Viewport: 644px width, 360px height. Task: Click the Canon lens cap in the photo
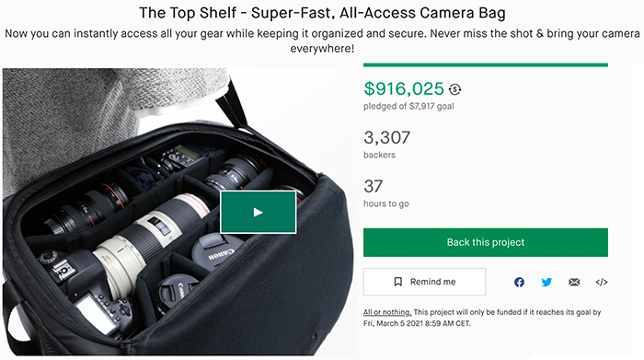coord(213,251)
